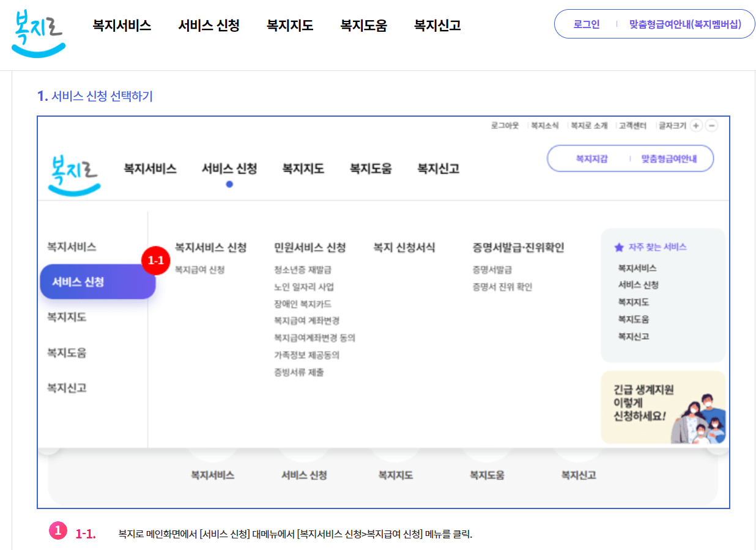Click 증빙서류 제출 menu entry
The width and height of the screenshot is (756, 550).
click(299, 372)
